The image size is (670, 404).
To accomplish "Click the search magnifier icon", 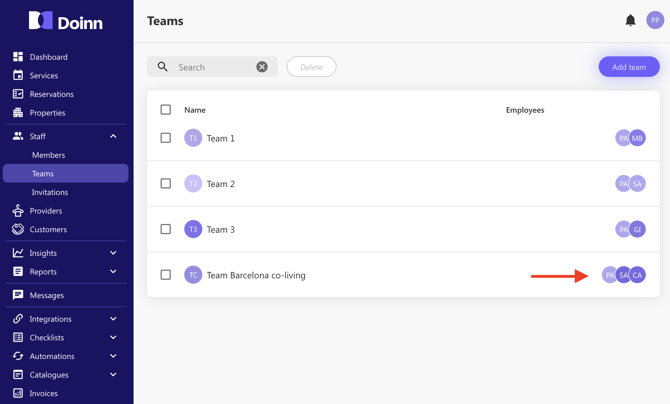I will point(162,67).
